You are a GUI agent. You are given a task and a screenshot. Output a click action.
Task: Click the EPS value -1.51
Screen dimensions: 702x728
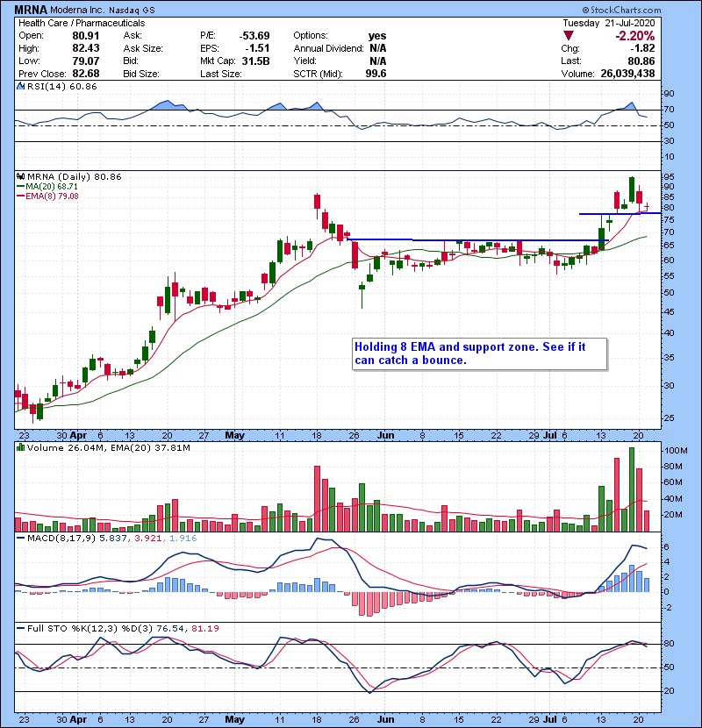257,48
